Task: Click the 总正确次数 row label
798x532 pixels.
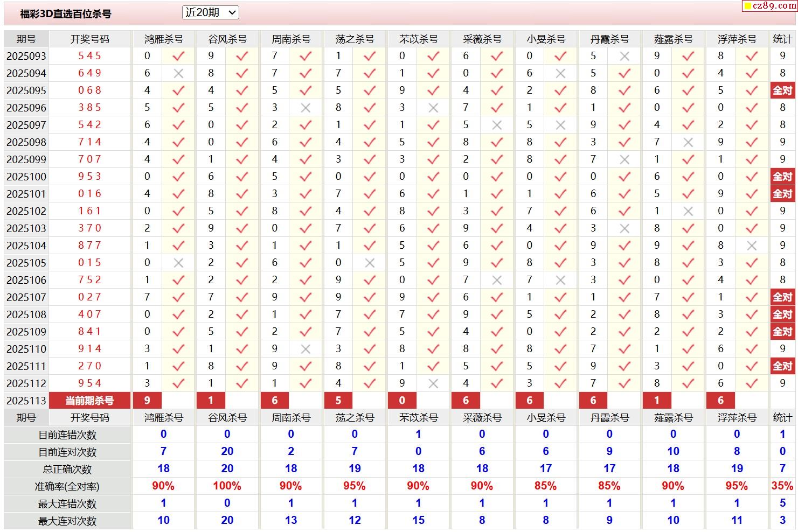Action: (x=67, y=470)
